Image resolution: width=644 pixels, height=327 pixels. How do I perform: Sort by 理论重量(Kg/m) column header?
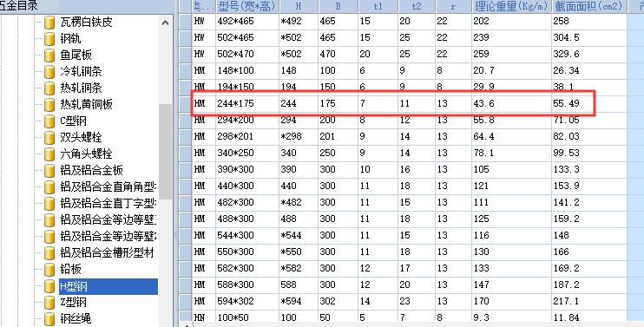511,6
